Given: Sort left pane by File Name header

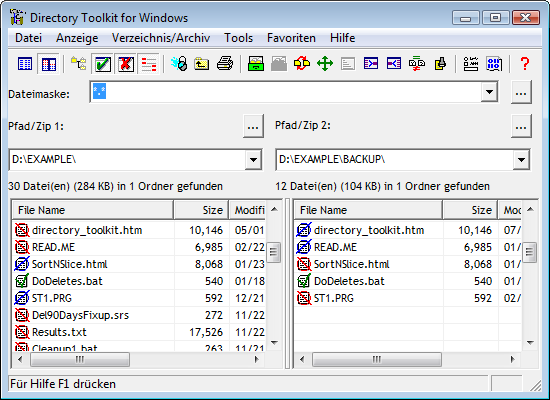Looking at the screenshot, I should click(93, 210).
